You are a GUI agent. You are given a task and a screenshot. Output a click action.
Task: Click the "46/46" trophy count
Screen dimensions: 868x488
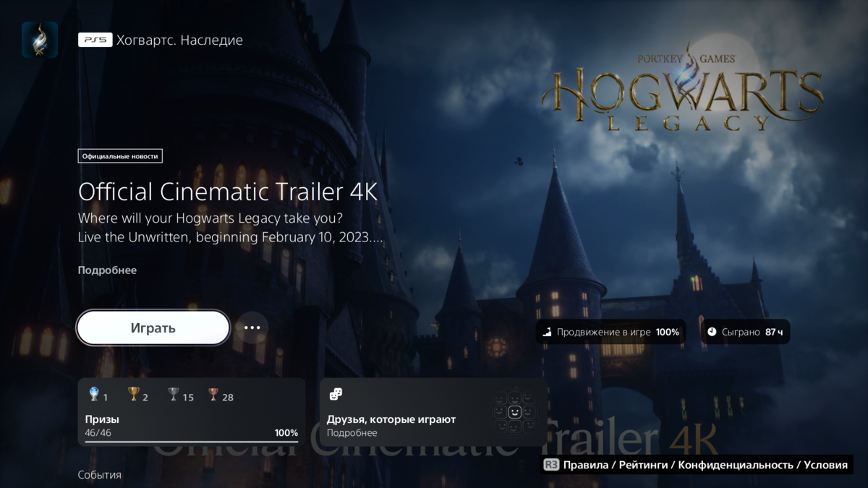coord(98,432)
